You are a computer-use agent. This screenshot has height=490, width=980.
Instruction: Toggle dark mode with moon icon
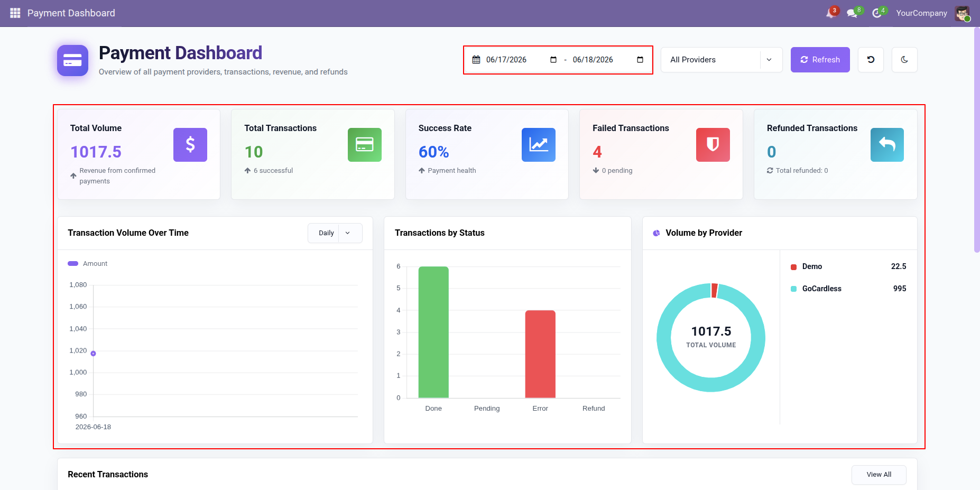tap(904, 60)
